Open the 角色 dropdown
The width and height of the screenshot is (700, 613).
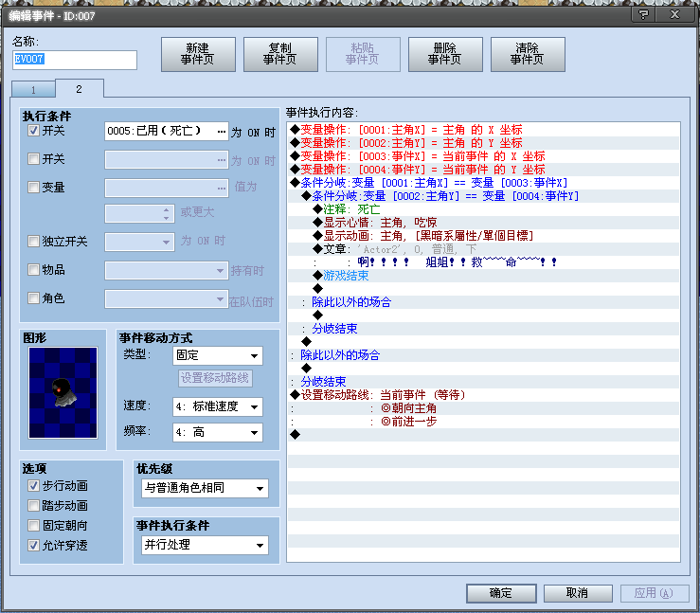click(167, 298)
